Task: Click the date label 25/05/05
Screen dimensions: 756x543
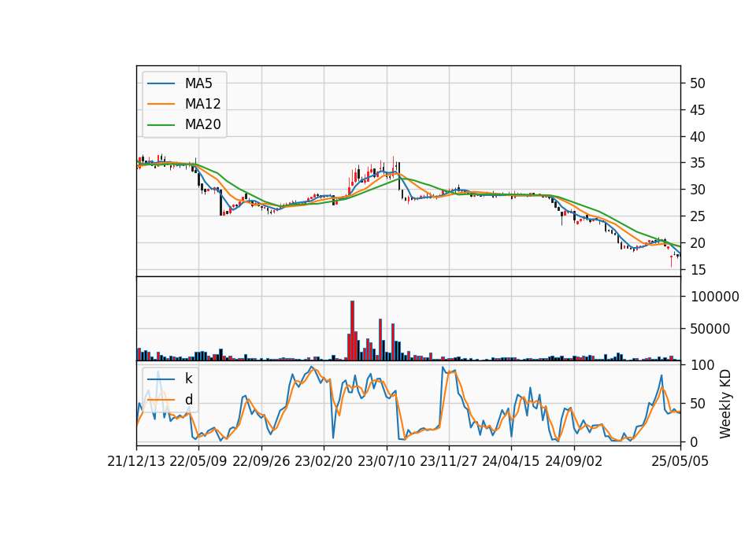Action: click(680, 461)
